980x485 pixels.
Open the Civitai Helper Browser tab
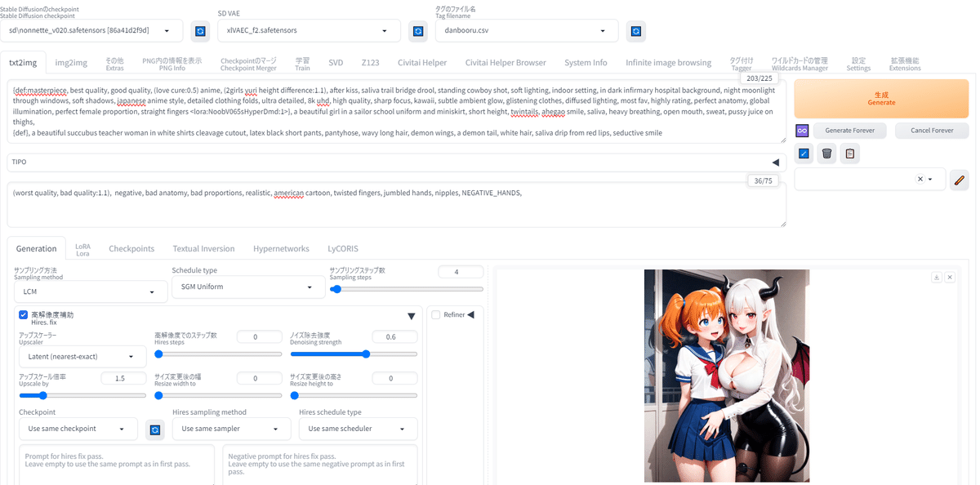click(x=506, y=61)
